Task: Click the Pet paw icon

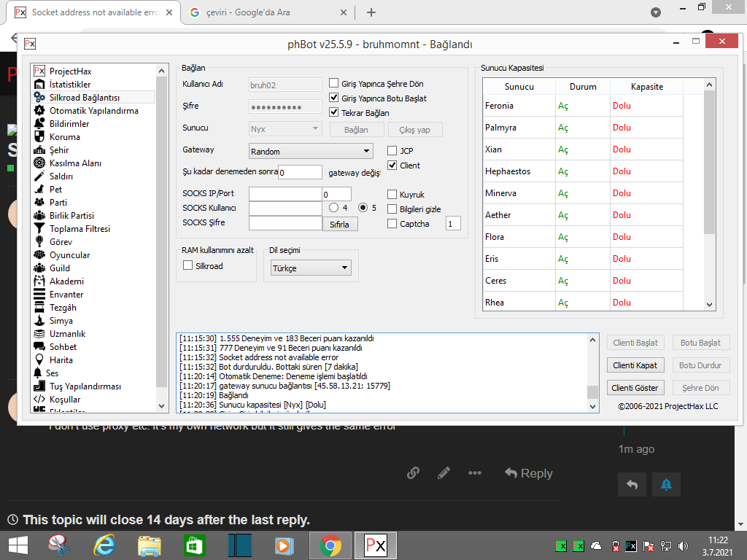Action: coord(39,190)
